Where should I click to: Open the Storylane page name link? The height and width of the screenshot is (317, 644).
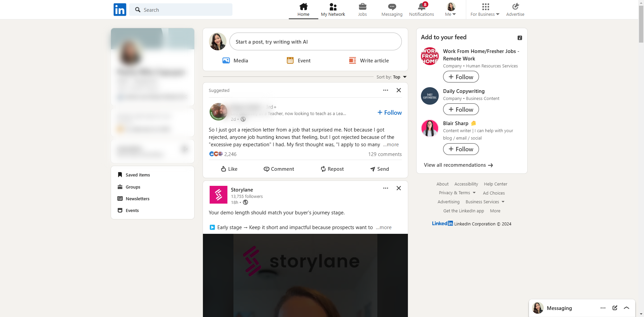point(242,190)
